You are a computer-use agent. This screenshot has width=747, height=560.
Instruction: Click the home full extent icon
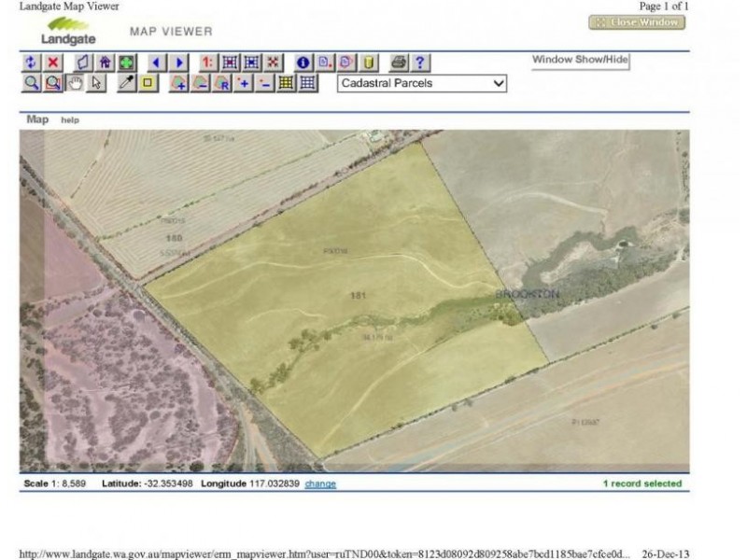[105, 63]
